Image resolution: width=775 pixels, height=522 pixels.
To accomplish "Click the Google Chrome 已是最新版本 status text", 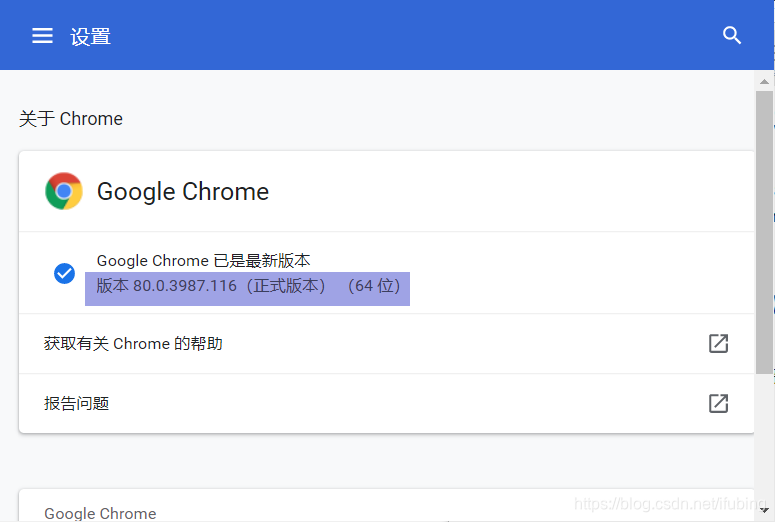I will (203, 261).
